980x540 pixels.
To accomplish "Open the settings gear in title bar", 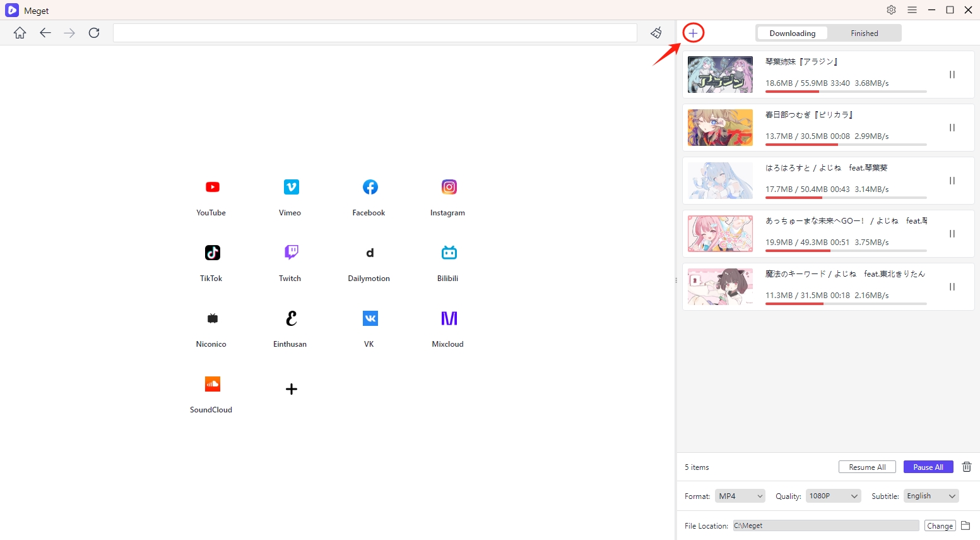I will point(891,10).
